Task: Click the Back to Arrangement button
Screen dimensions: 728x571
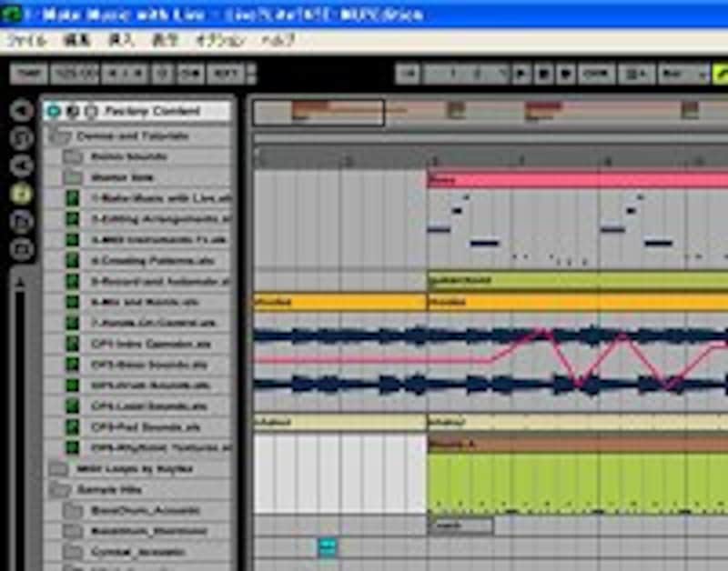Action: point(636,74)
